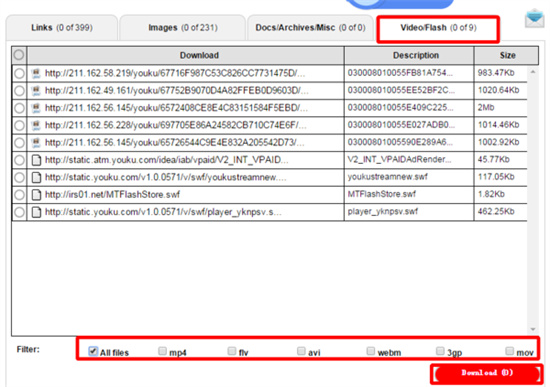Enable the mov filter checkbox

coord(509,351)
